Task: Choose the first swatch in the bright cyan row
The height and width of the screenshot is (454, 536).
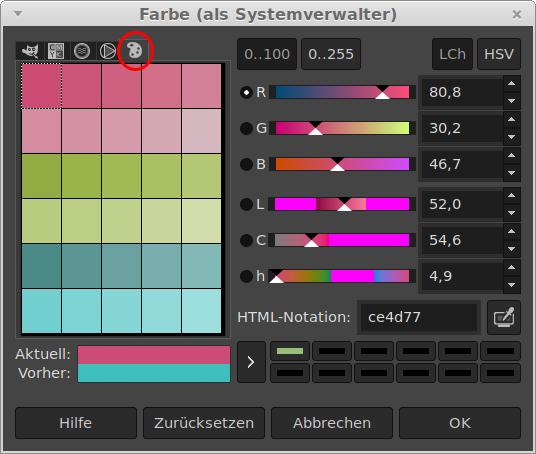Action: tap(41, 311)
